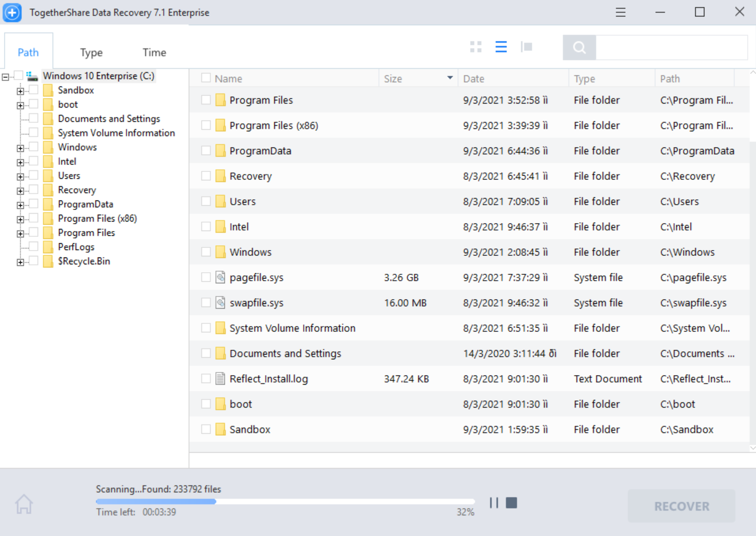756x536 pixels.
Task: Click the Windows folder icon in list
Action: click(221, 252)
